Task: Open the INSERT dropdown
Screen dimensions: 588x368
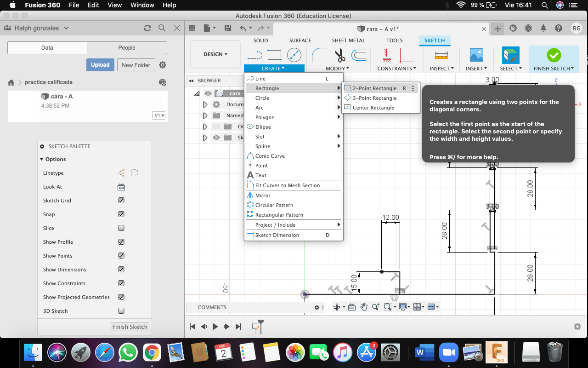Action: tap(476, 69)
